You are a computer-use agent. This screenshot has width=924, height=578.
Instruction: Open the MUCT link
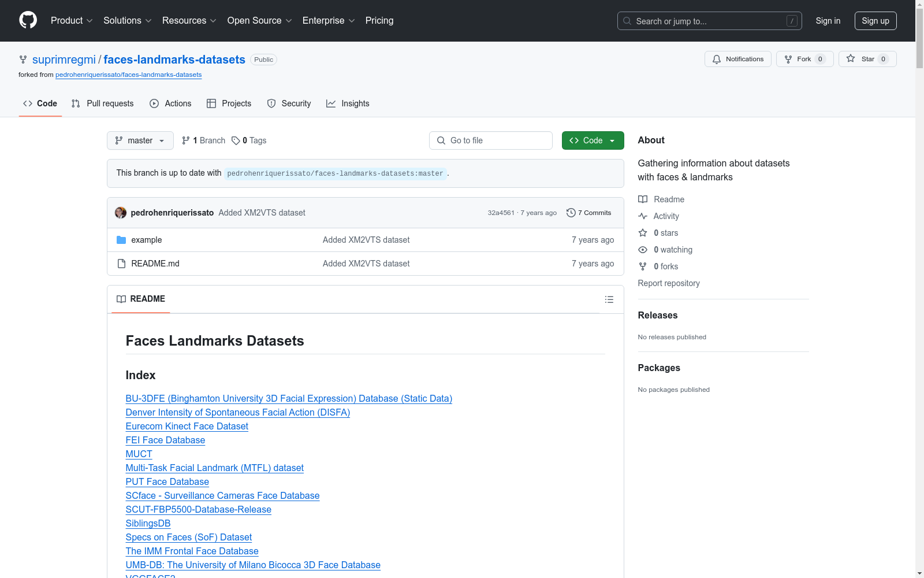139,454
